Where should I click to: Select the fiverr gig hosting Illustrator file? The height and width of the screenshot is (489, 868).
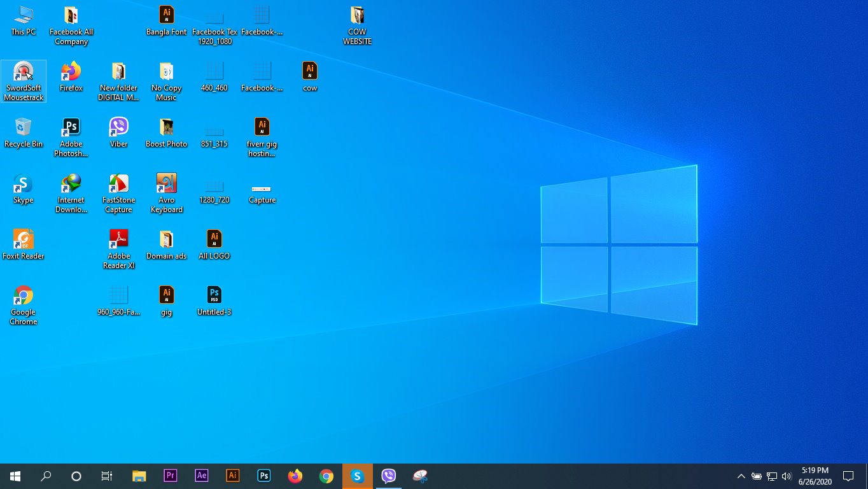(x=262, y=138)
